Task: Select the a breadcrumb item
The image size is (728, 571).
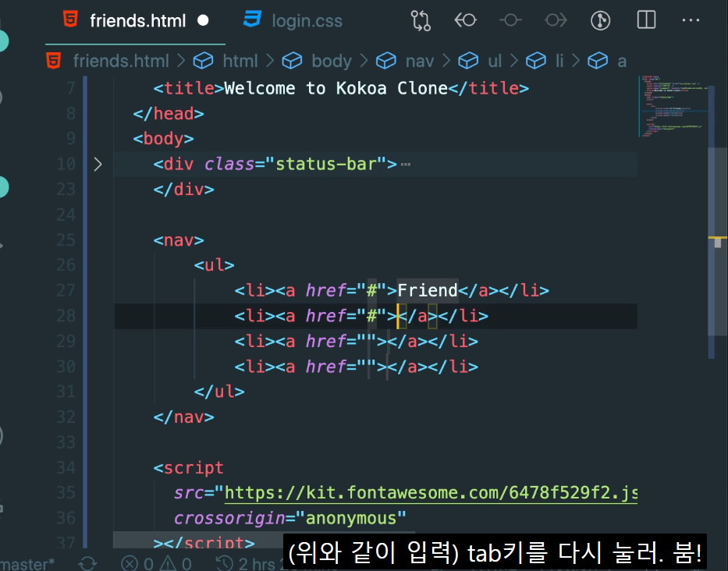Action: 622,62
